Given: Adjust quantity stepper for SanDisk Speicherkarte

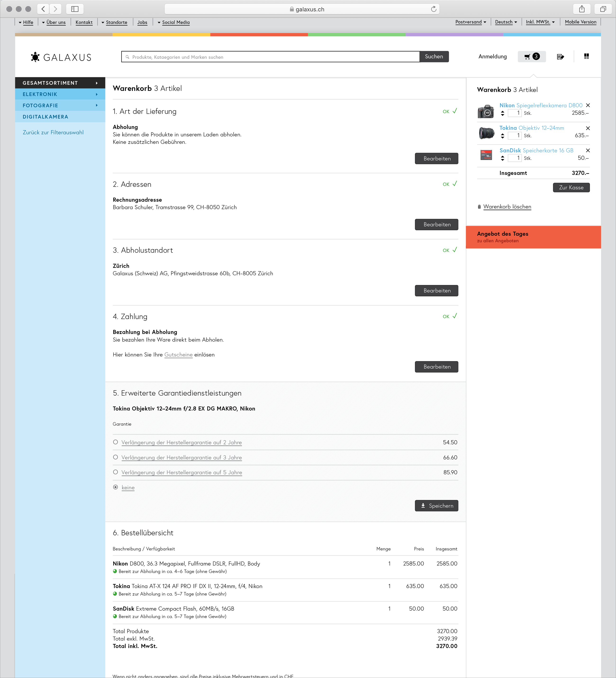Looking at the screenshot, I should point(502,158).
